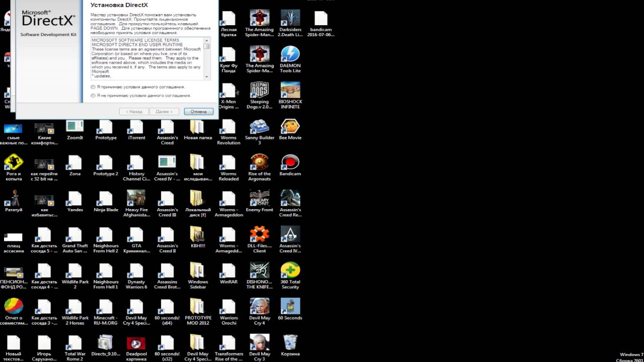Select the Yandex shortcut
The image size is (644, 362).
pos(75,201)
